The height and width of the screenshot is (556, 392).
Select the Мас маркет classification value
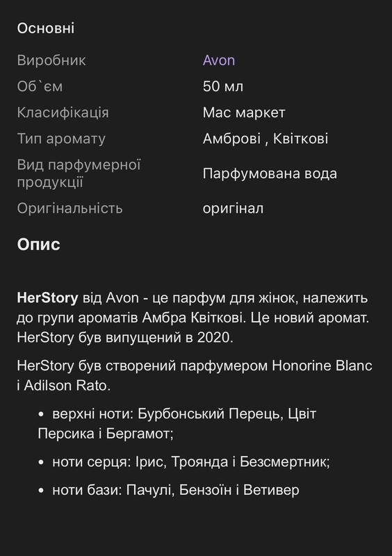(x=244, y=113)
